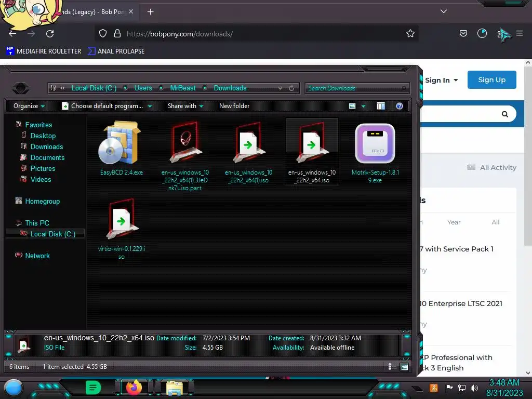This screenshot has width=532, height=399.
Task: Navigate to Local Disk (C:) breadcrumb
Action: [x=94, y=88]
